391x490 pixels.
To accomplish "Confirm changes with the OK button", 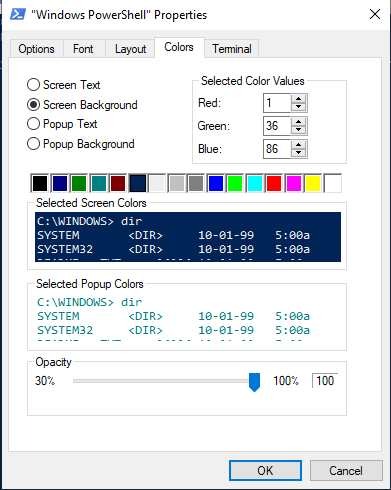I will pyautogui.click(x=265, y=471).
